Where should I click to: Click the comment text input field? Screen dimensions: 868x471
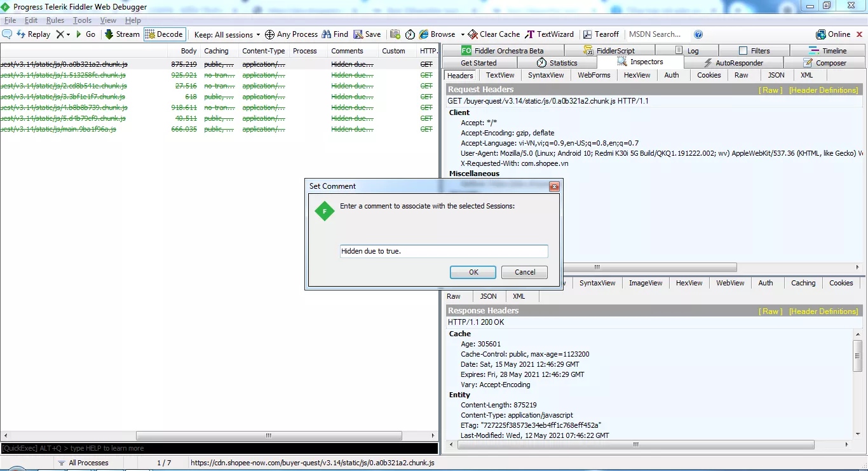(444, 251)
